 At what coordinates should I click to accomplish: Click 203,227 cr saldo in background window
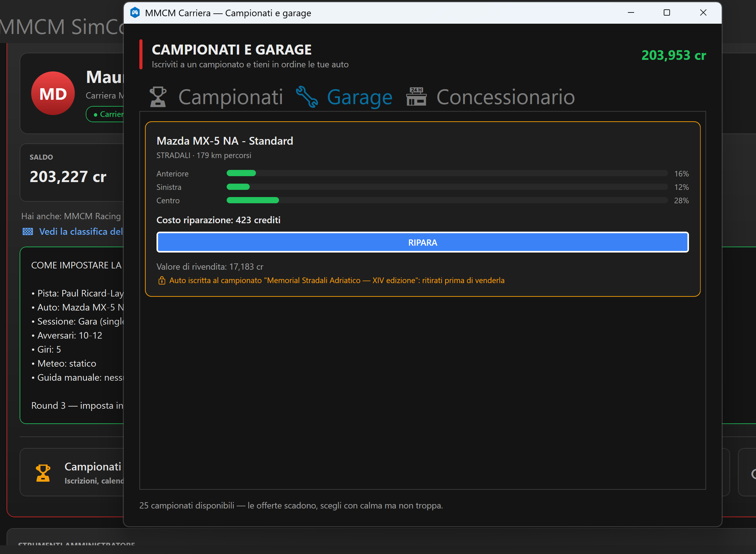coord(68,177)
